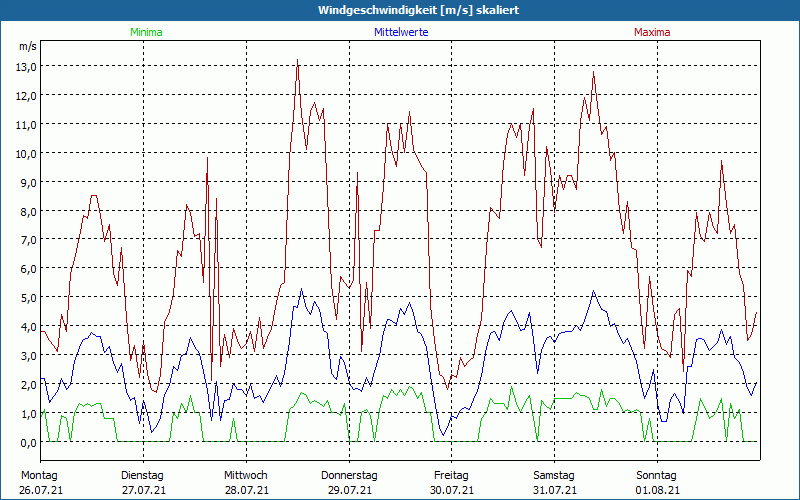Image resolution: width=800 pixels, height=500 pixels.
Task: Click the 11,0 y-axis value
Action: tap(28, 125)
